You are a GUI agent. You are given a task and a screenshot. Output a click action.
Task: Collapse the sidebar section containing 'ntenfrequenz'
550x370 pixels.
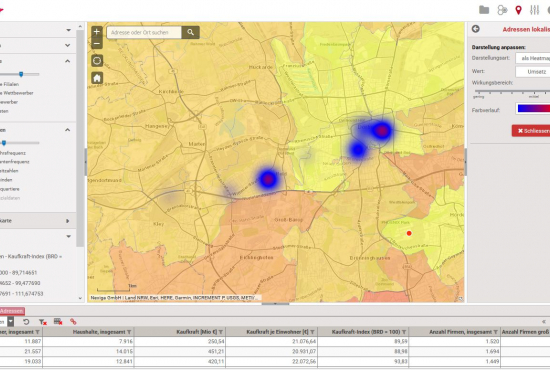(x=67, y=130)
